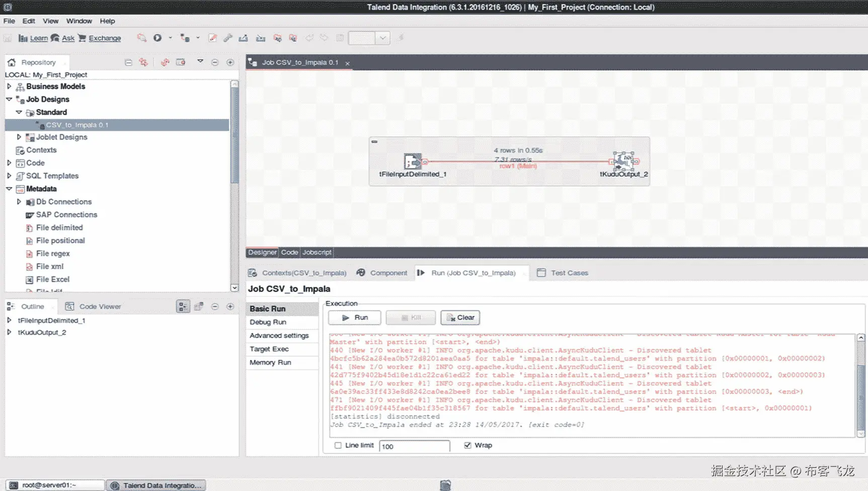Click the second red folder toolbar icon
This screenshot has width=868, height=491.
(x=293, y=38)
